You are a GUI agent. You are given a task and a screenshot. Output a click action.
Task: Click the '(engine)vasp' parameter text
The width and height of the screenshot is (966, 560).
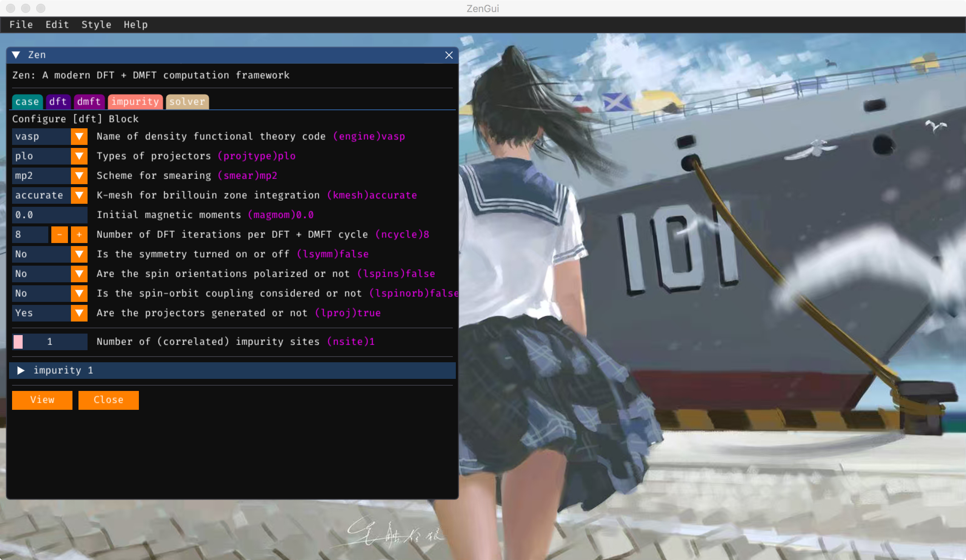pos(369,137)
